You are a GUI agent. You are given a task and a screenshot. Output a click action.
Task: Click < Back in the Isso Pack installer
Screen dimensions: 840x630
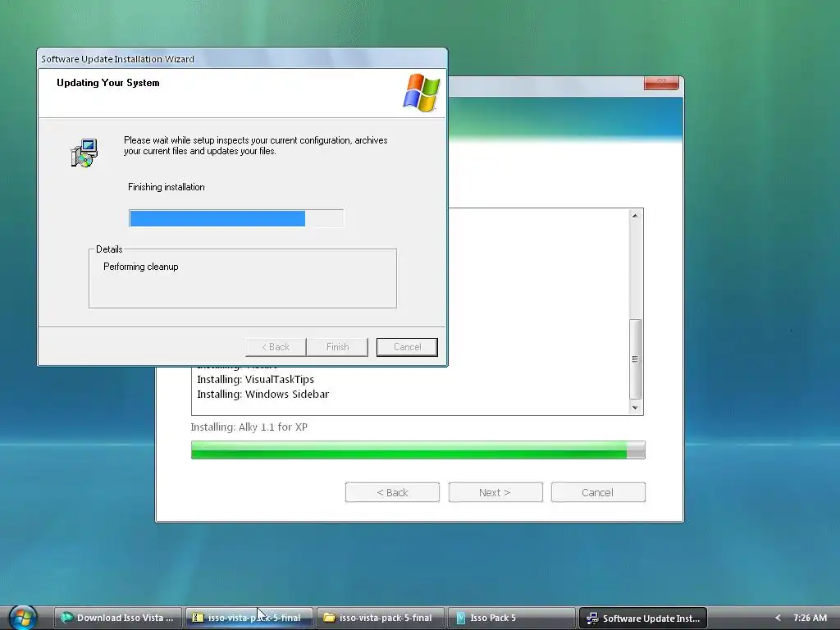(x=392, y=492)
